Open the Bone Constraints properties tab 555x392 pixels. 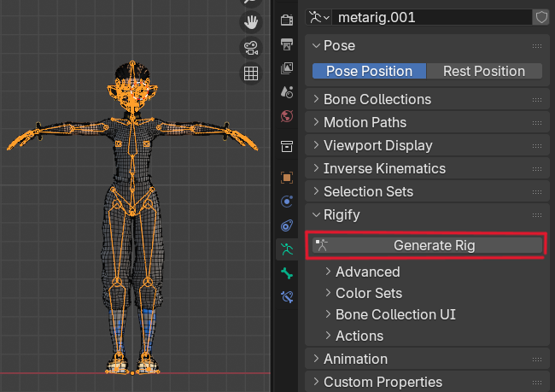287,297
